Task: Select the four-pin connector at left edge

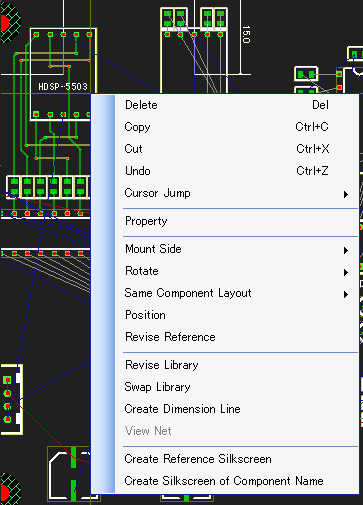Action: tap(11, 399)
